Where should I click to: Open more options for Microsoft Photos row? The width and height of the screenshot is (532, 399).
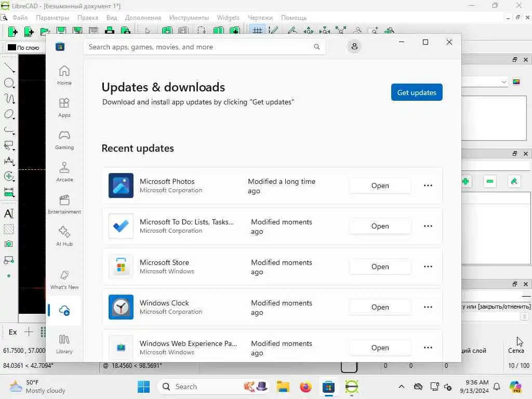(x=428, y=185)
